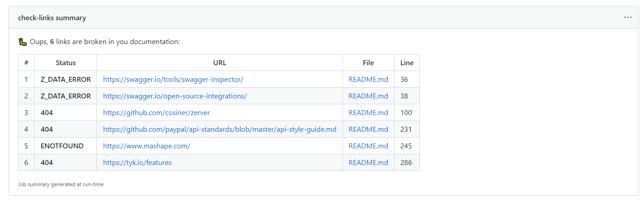
Task: Click the URL column header
Action: [220, 63]
